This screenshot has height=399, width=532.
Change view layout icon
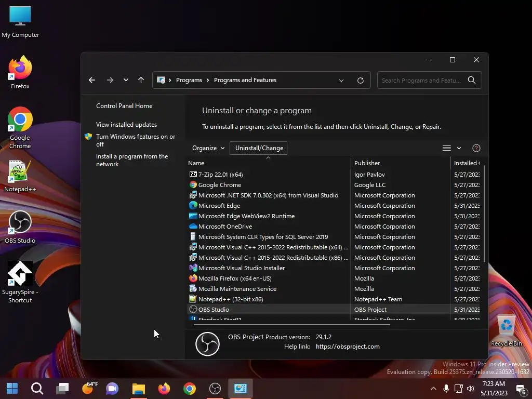pyautogui.click(x=446, y=148)
